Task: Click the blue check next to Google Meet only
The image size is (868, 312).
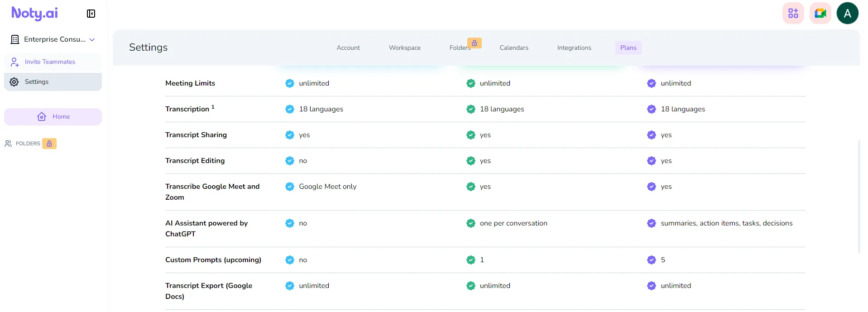Action: 290,187
